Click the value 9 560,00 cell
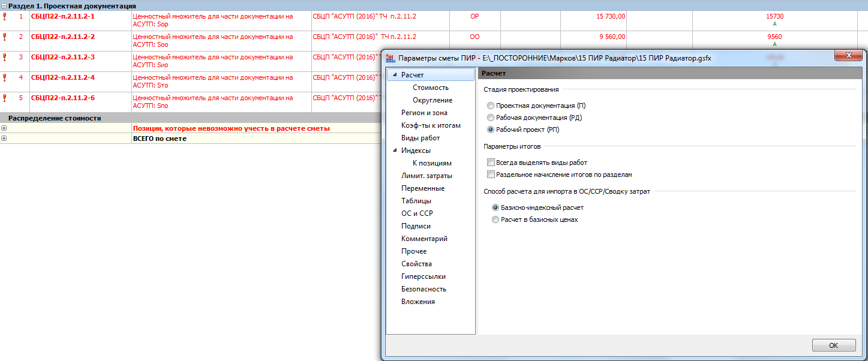This screenshot has height=361, width=868. point(593,41)
